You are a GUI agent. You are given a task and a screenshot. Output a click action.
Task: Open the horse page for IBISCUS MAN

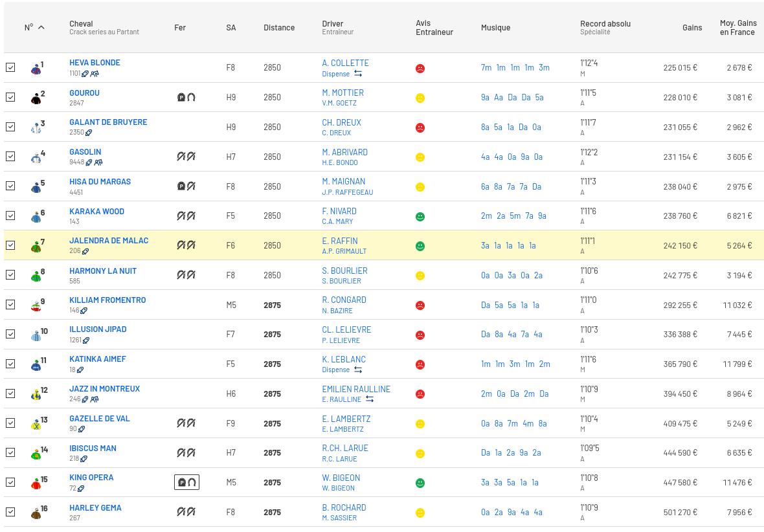93,448
